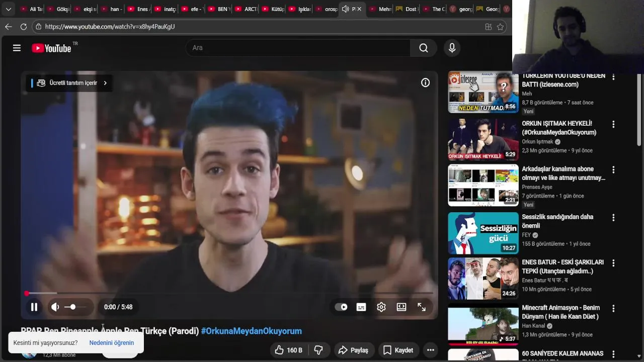Screen dimensions: 644x362
Task: Open options for ENES BATUR video
Action: [x=613, y=263]
